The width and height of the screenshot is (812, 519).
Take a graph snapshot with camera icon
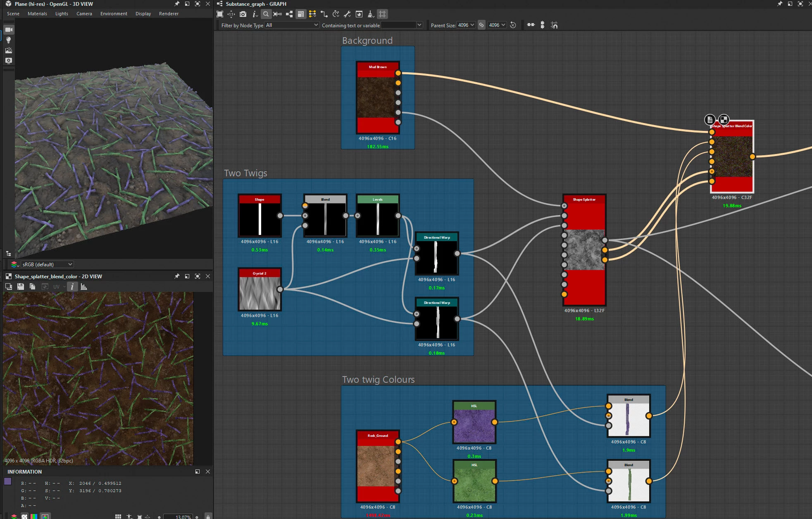tap(243, 14)
